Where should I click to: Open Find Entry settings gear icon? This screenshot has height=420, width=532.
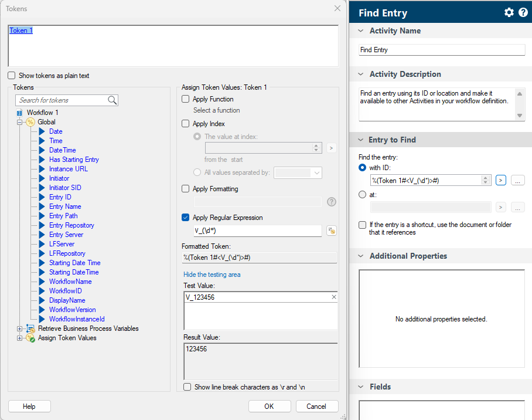pyautogui.click(x=509, y=13)
